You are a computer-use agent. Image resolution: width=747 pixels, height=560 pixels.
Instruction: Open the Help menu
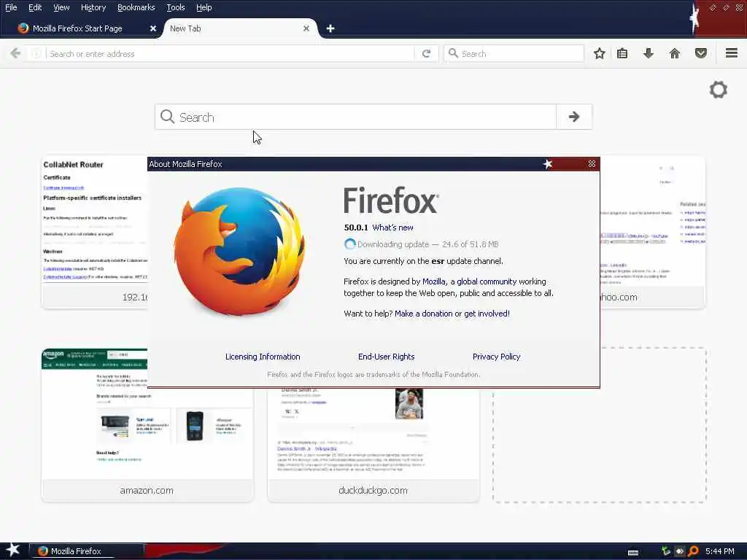[204, 7]
